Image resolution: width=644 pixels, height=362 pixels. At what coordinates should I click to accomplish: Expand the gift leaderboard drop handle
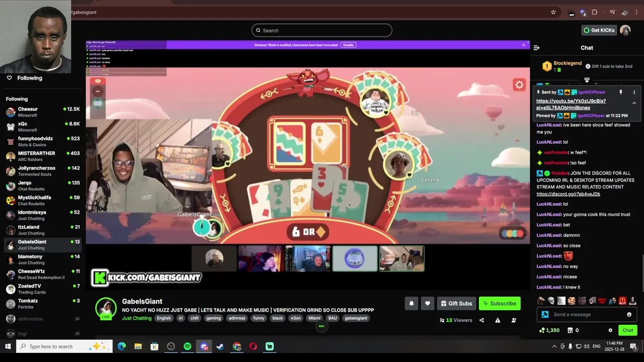coord(587,80)
